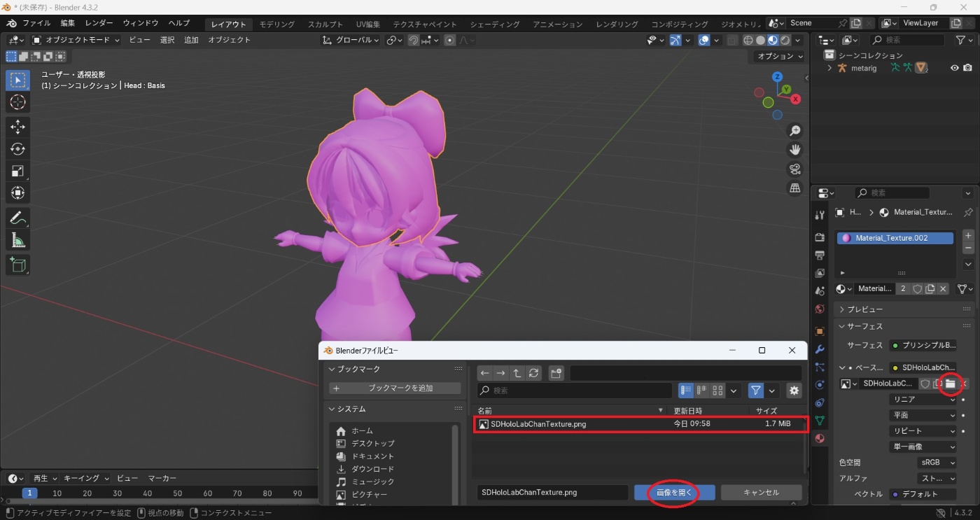Switch to rendered viewport shading

coord(785,41)
